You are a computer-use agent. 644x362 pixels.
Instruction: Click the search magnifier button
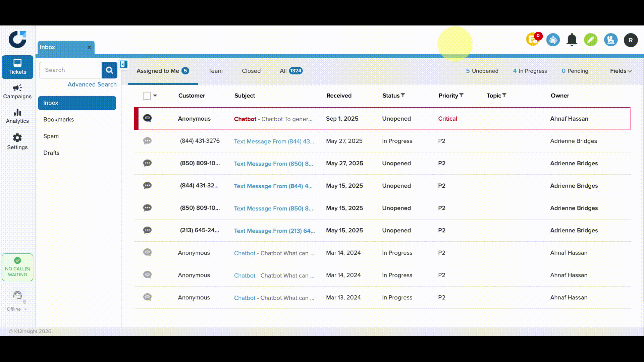pos(109,70)
